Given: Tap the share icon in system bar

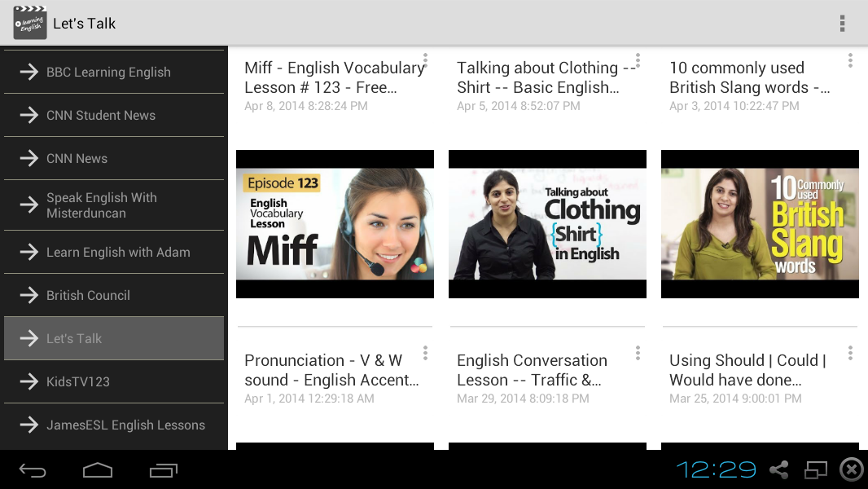Looking at the screenshot, I should click(779, 470).
